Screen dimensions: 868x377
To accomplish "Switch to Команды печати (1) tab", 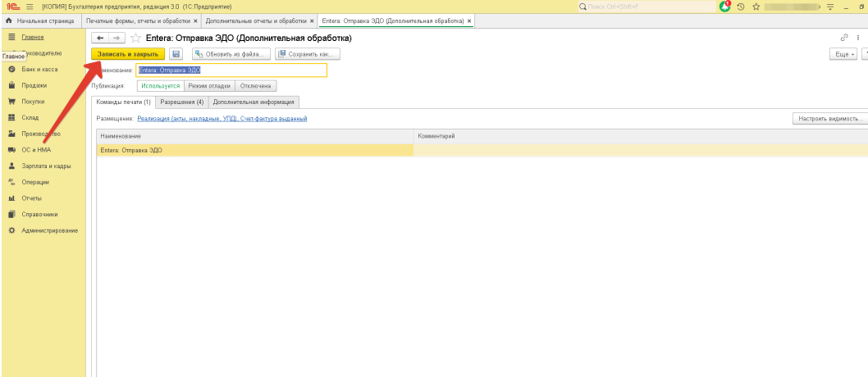I will 123,102.
